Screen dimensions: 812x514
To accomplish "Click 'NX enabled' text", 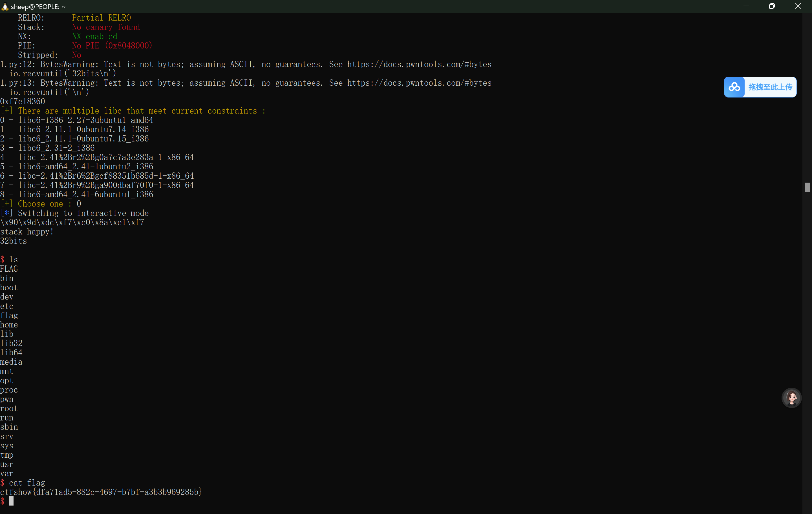I will point(95,36).
